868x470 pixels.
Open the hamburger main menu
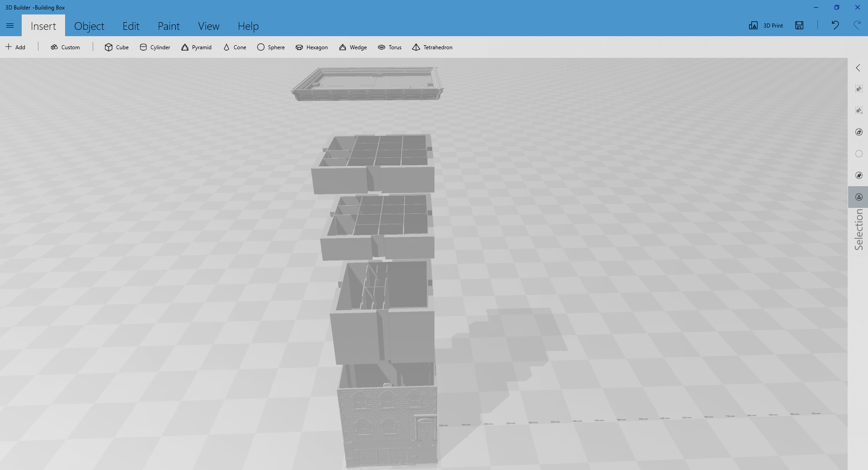click(10, 26)
